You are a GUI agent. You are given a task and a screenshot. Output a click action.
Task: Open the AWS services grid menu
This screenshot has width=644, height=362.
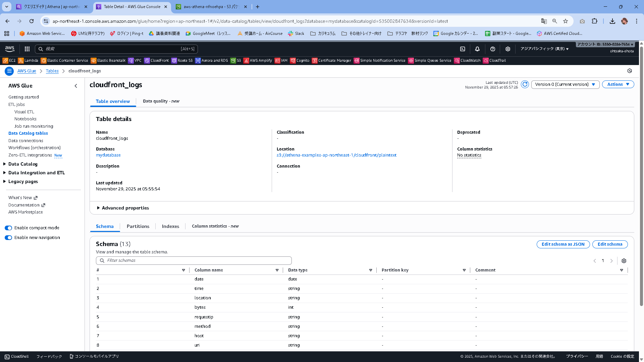point(27,49)
